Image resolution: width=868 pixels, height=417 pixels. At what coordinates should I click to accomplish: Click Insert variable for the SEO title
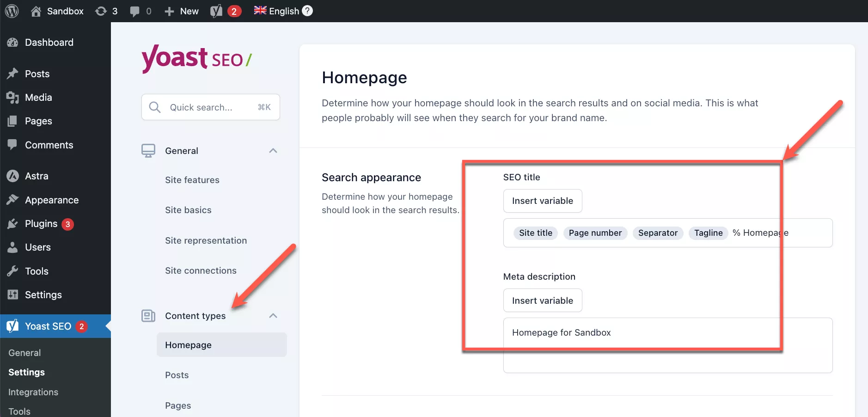542,201
